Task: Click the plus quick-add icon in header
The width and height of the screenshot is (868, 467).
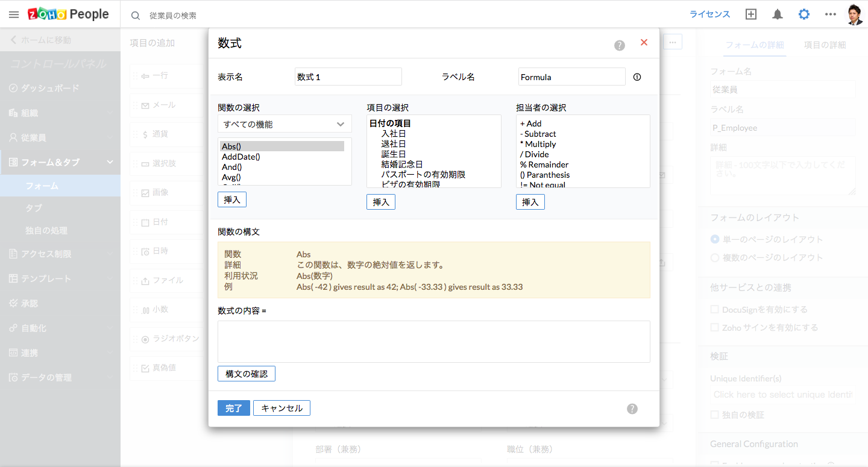Action: point(751,14)
